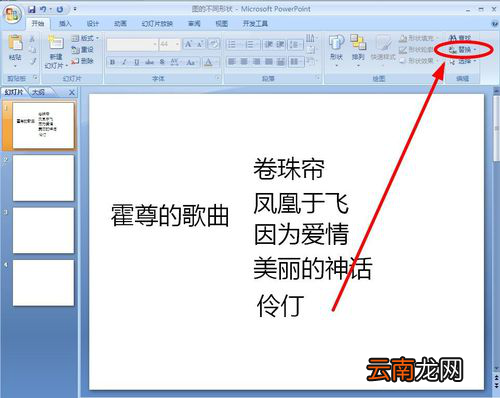Image resolution: width=500 pixels, height=398 pixels.
Task: Open the line spacing options
Action: (x=295, y=44)
